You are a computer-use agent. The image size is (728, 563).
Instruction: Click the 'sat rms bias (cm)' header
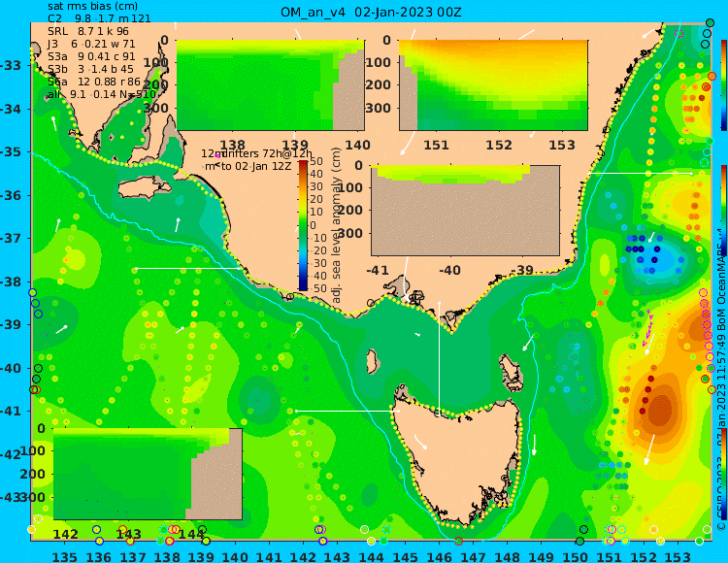[x=92, y=7]
